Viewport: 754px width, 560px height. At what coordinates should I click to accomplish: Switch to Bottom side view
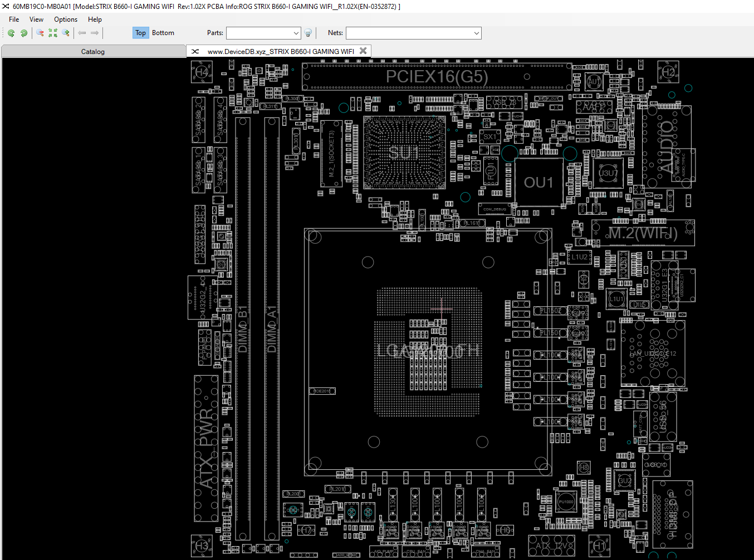(x=163, y=33)
